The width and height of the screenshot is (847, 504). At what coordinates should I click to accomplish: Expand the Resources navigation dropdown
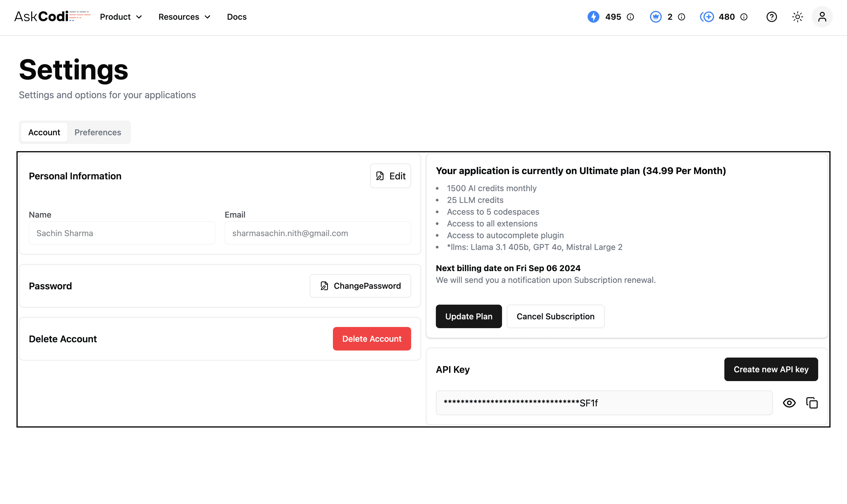click(x=185, y=17)
